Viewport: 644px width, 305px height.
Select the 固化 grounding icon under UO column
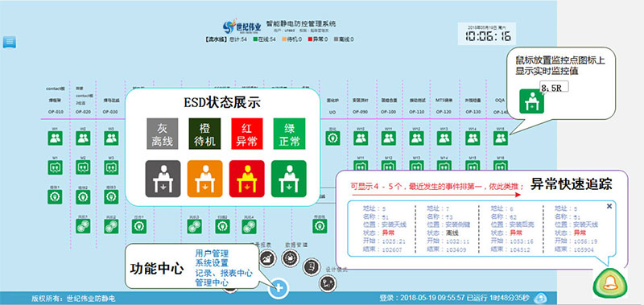[x=332, y=138]
